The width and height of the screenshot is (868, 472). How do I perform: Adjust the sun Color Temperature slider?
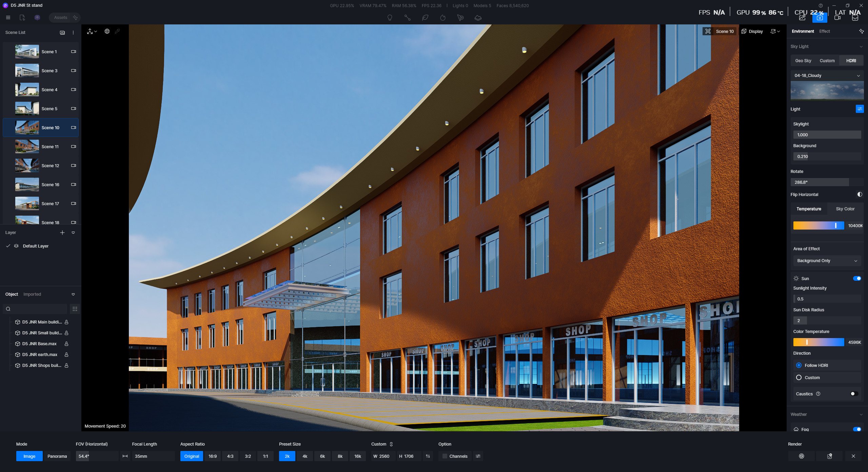coord(819,342)
